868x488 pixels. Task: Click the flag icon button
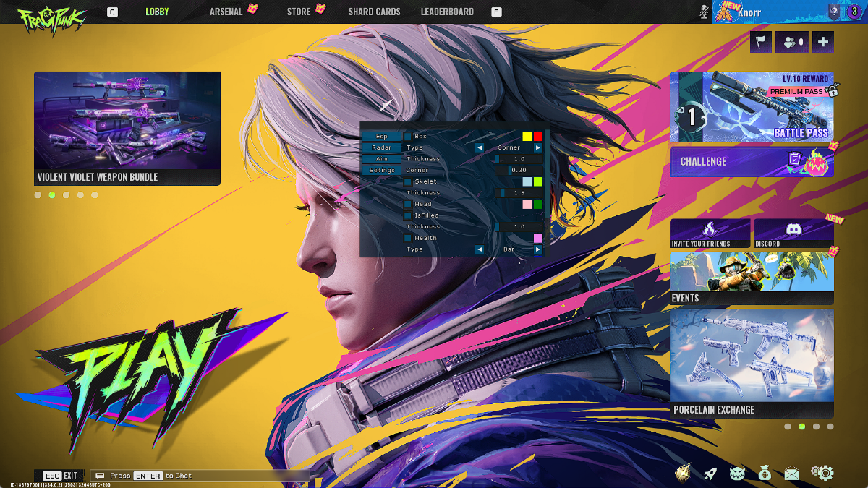(x=761, y=42)
